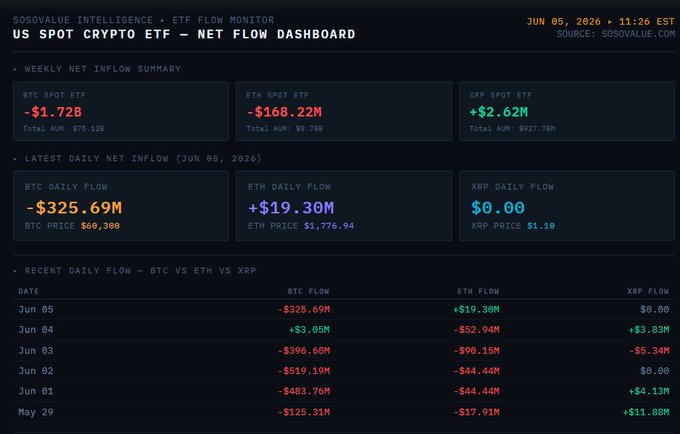Screen dimensions: 680x434
Task: Click the large orange -$325.69M card value
Action: [74, 208]
